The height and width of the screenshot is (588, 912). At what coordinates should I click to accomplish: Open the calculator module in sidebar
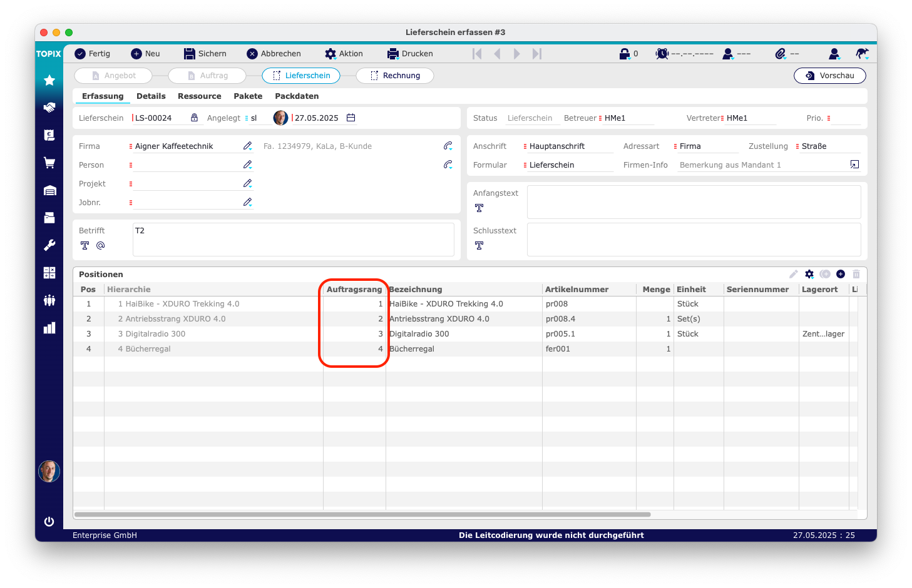click(x=49, y=273)
